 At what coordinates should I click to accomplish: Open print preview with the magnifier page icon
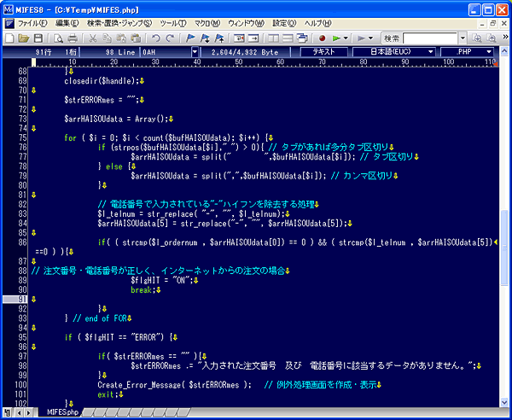tap(58, 38)
